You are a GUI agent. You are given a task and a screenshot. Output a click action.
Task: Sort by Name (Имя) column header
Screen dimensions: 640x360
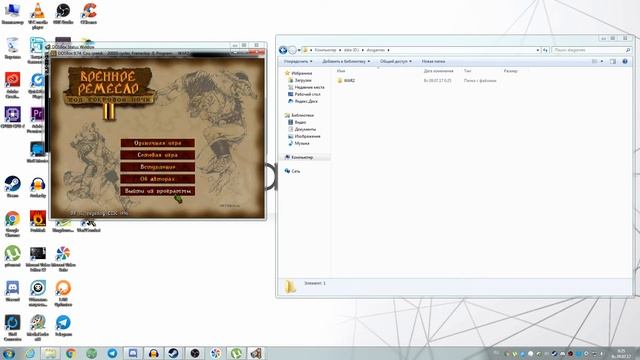click(341, 71)
